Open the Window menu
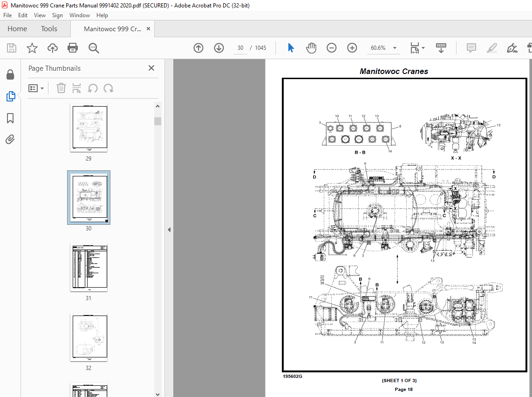Screen dimensions: 532x397 (x=79, y=15)
